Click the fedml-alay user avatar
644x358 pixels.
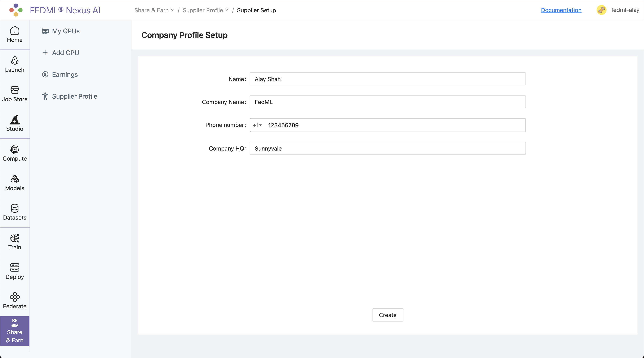click(601, 10)
